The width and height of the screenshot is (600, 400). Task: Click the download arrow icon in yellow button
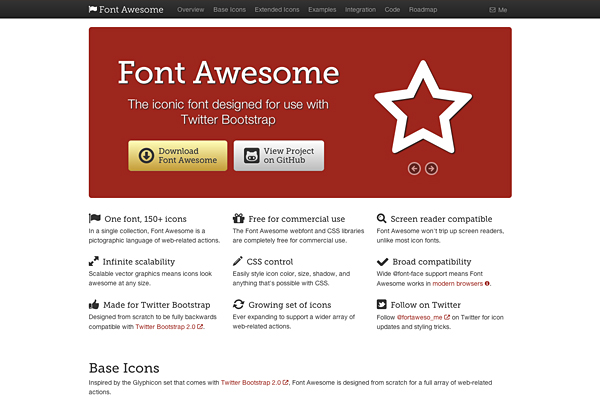click(146, 155)
